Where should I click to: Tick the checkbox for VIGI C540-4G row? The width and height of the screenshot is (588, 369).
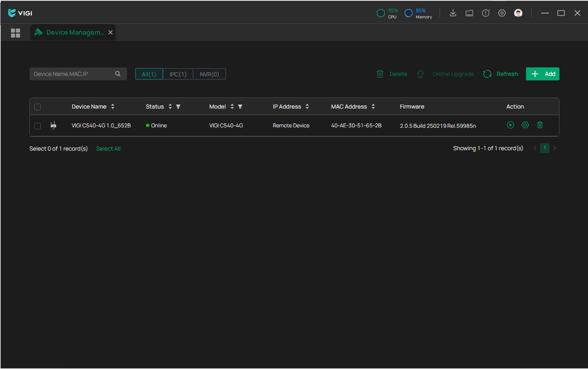pos(38,126)
